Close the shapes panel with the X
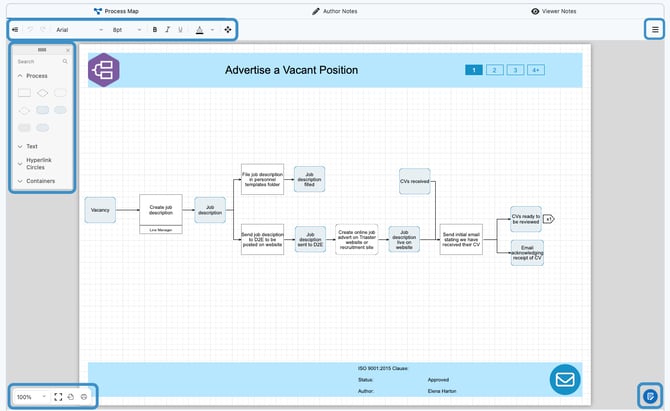This screenshot has height=411, width=670. tap(68, 50)
